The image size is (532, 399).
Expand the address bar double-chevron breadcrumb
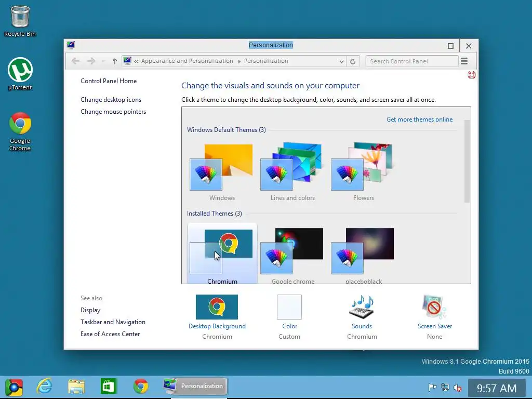click(x=136, y=61)
